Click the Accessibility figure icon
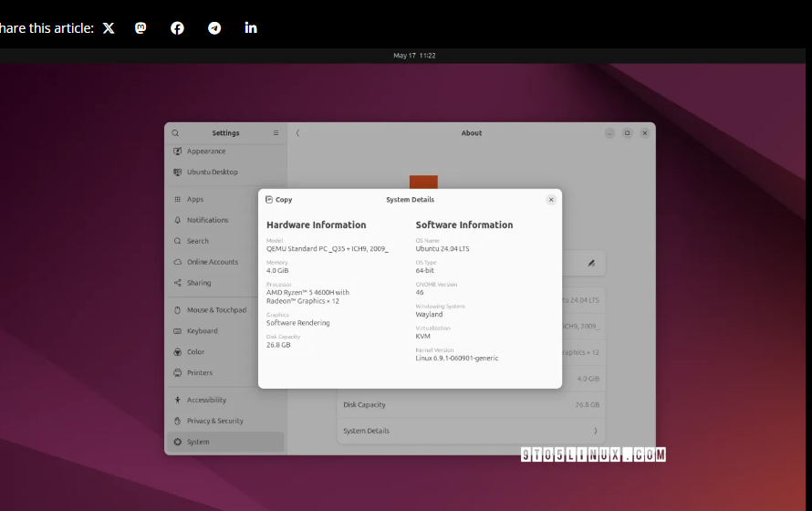The image size is (812, 511). pos(178,400)
